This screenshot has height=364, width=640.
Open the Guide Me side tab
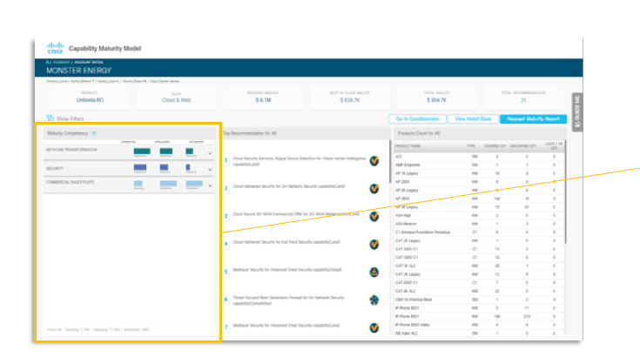coord(577,112)
